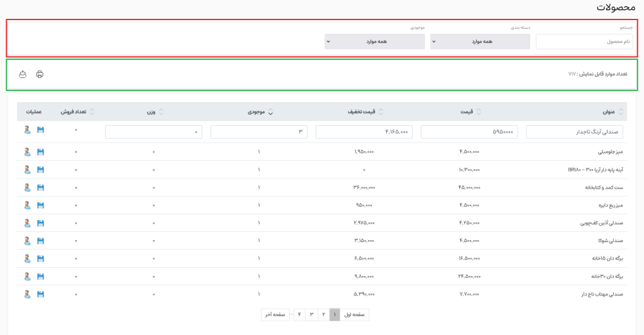Sort table by عنوان column
The width and height of the screenshot is (644, 335).
coord(610,112)
